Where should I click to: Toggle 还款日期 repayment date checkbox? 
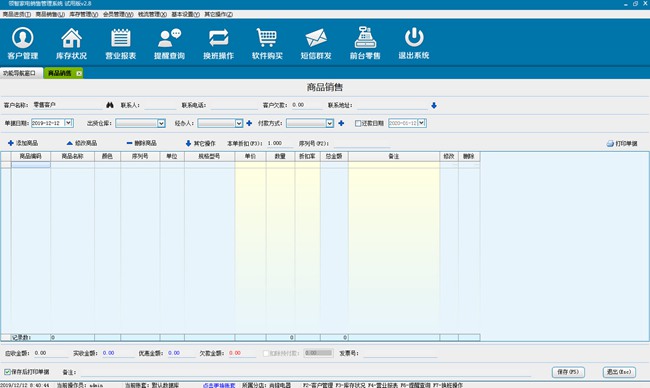coord(358,123)
